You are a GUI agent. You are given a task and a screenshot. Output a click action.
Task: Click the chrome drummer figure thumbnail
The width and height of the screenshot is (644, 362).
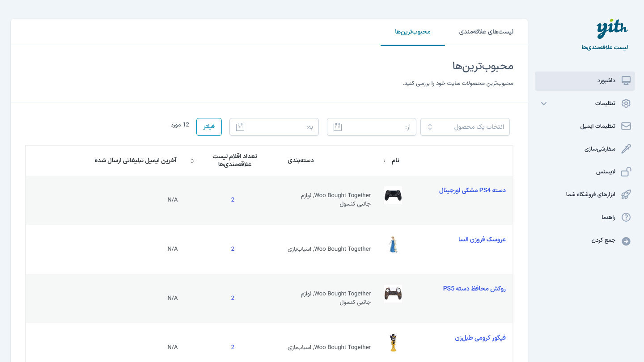pos(393,343)
